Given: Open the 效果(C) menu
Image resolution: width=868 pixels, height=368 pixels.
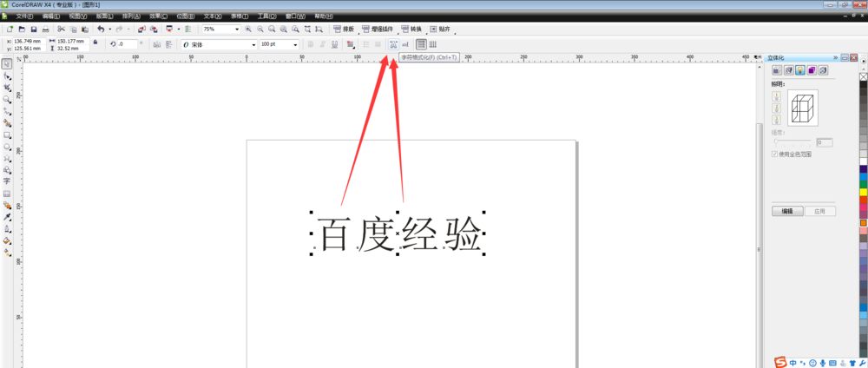Looking at the screenshot, I should click(158, 16).
